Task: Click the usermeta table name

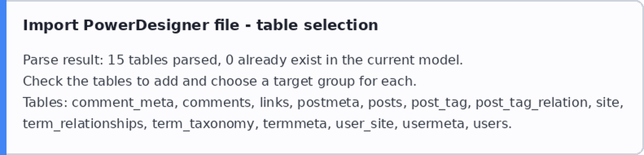Action: pyautogui.click(x=433, y=124)
